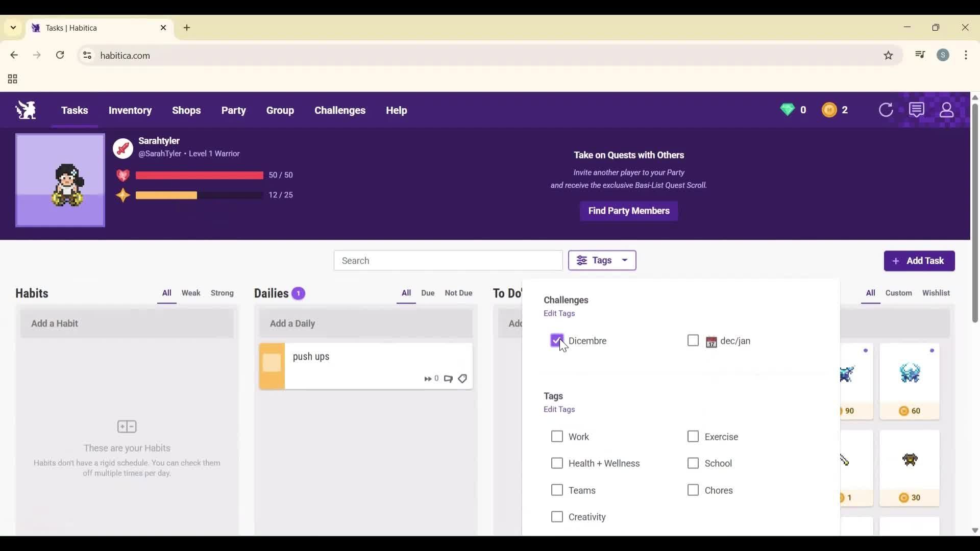Open the user avatar menu in the header
This screenshot has height=551, width=980.
click(947, 110)
